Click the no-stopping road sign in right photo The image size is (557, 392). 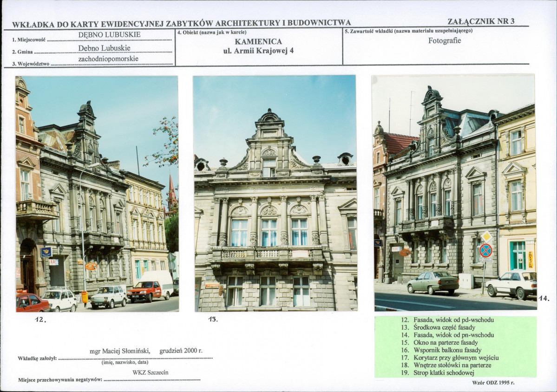click(485, 251)
